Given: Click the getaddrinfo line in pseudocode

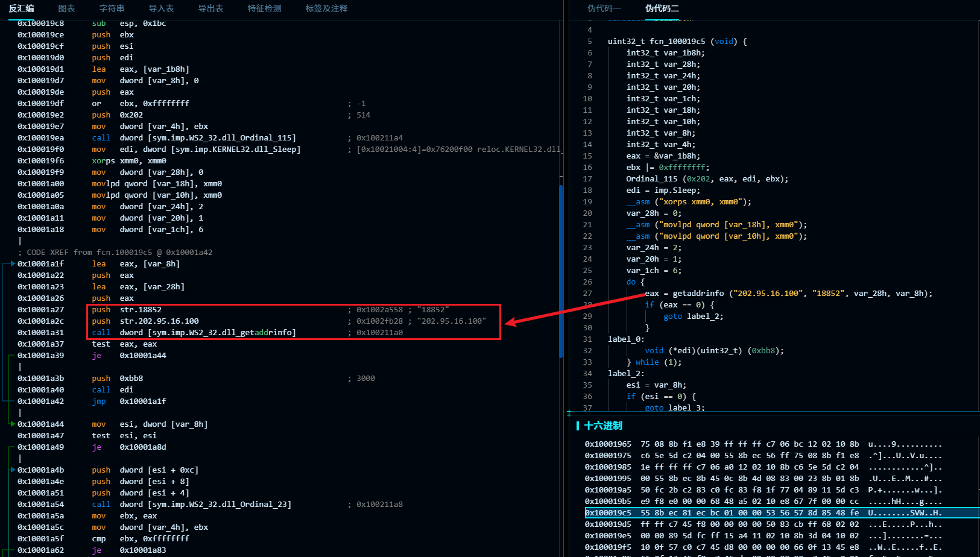Looking at the screenshot, I should tap(788, 294).
